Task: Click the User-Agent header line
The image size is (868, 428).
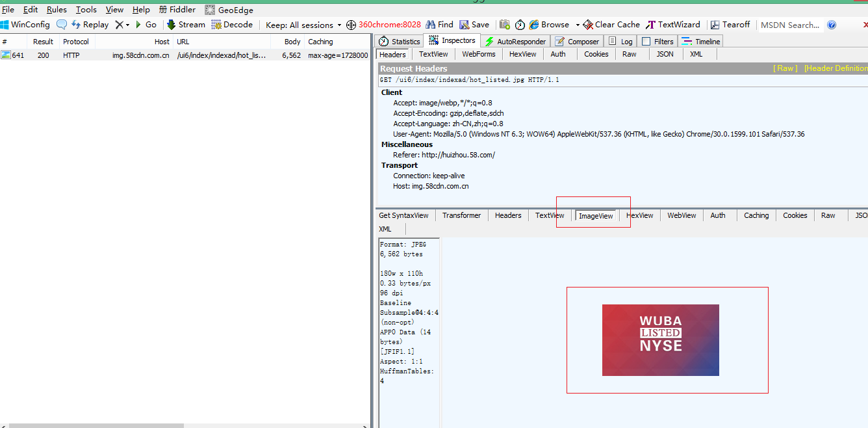Action: tap(598, 134)
